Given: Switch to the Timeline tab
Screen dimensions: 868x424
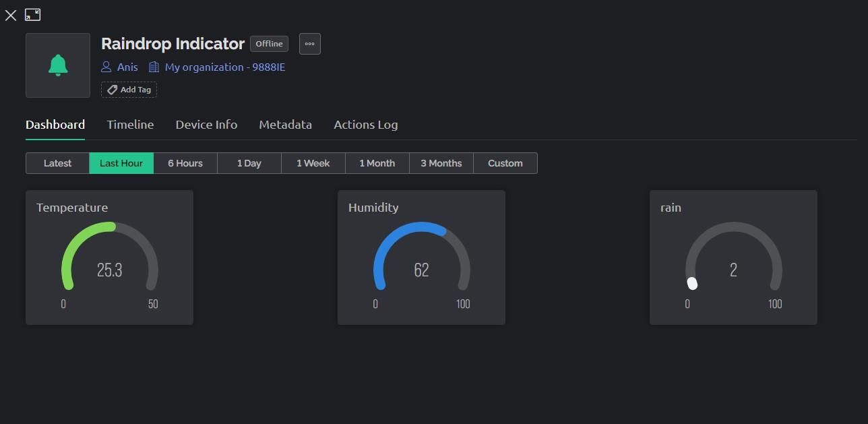Looking at the screenshot, I should pyautogui.click(x=130, y=125).
